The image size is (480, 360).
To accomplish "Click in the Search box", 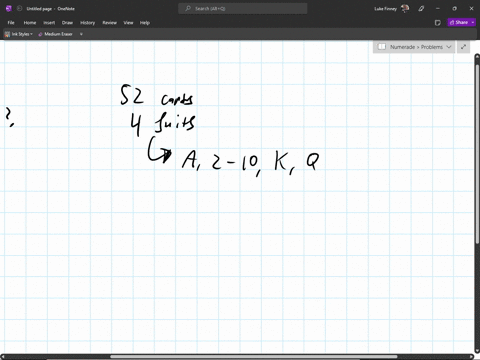I will coord(243,9).
